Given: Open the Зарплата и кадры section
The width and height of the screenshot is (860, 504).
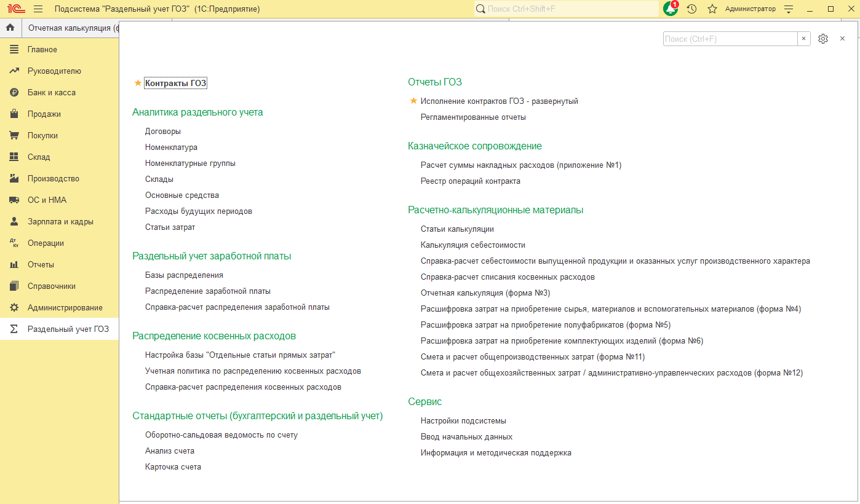Looking at the screenshot, I should 60,221.
